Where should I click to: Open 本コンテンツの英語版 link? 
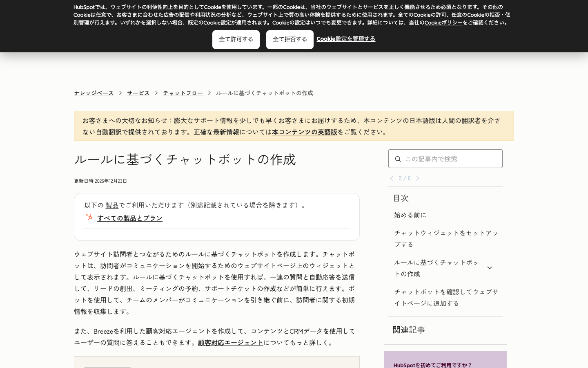click(304, 132)
